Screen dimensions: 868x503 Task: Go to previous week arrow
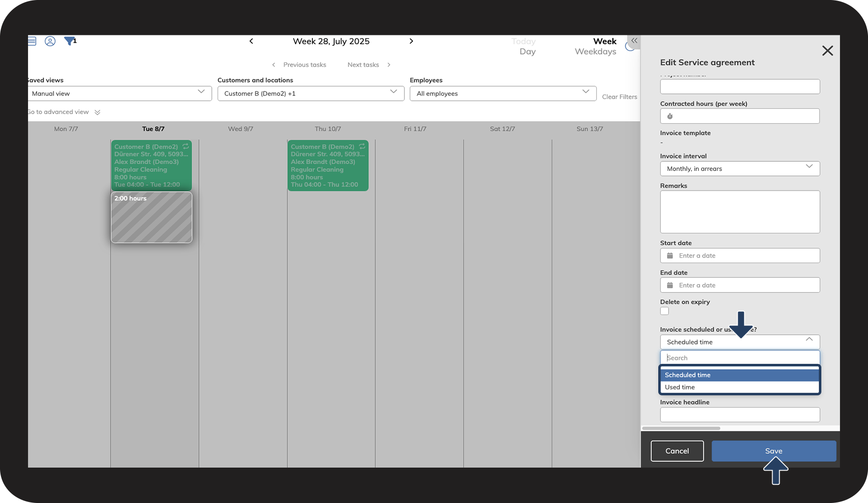(252, 41)
